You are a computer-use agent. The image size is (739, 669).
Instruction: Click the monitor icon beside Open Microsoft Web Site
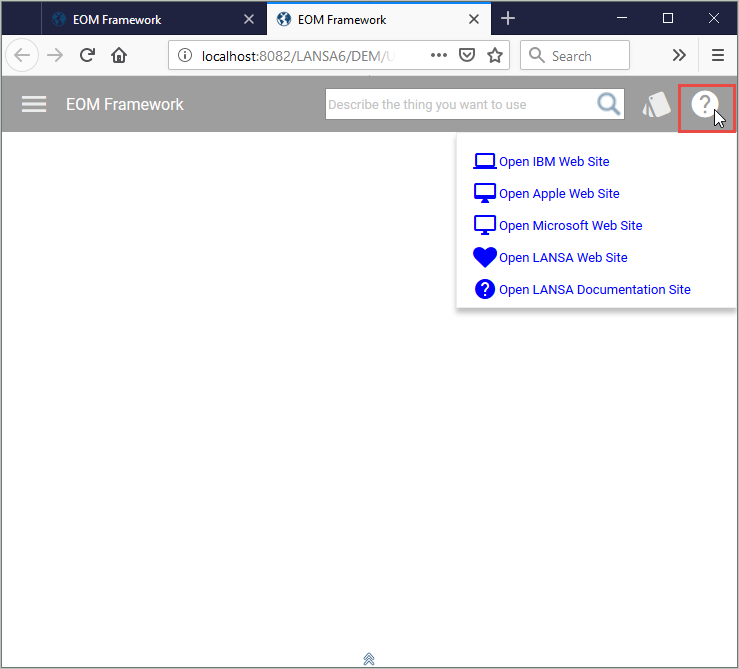pos(484,225)
